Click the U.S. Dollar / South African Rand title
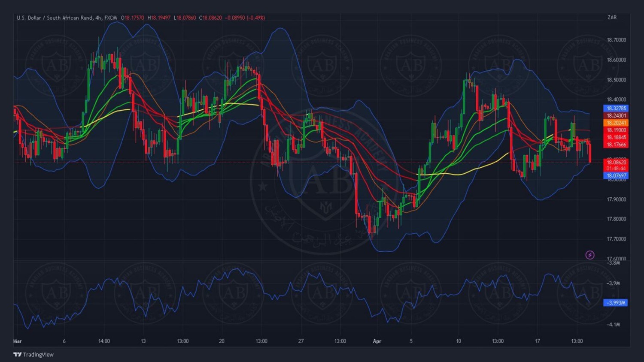Viewport: 644px width, 362px height. (x=55, y=18)
